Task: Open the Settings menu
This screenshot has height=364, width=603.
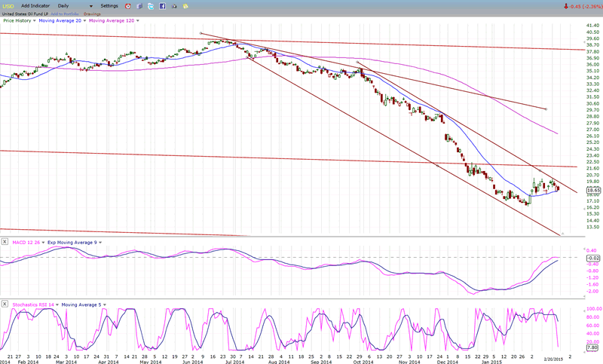Action: 109,5
